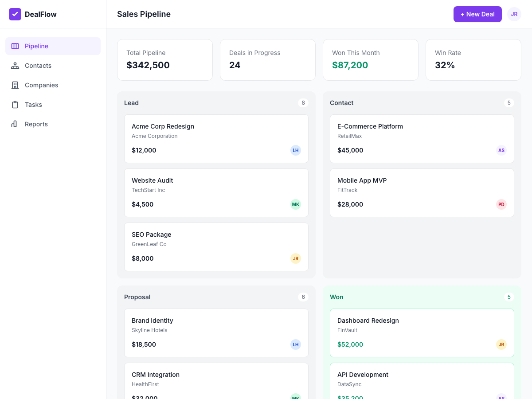Click the RetailMax company name
Viewport: 532px width, 399px height.
tap(349, 136)
